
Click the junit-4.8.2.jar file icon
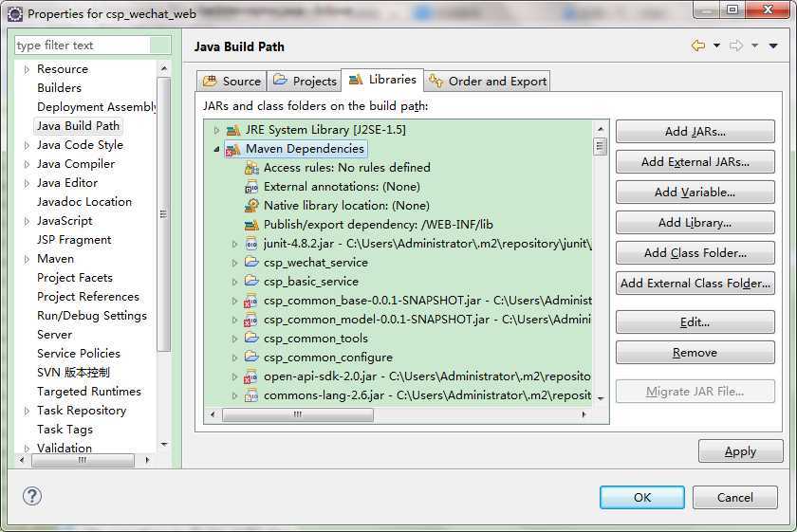coord(251,244)
